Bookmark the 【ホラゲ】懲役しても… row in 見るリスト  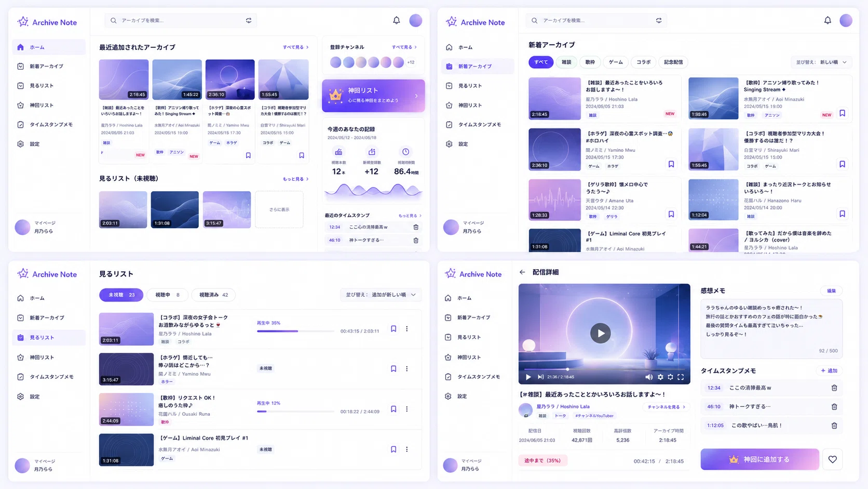tap(394, 368)
